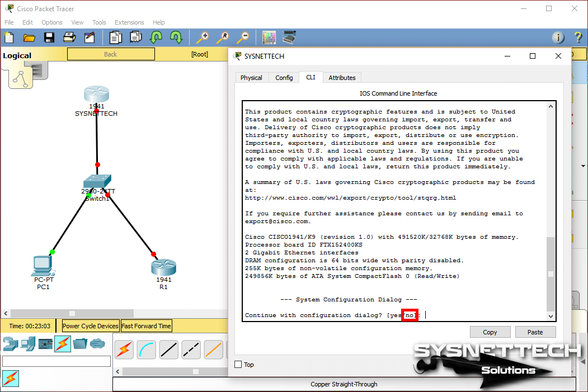This screenshot has width=588, height=392.
Task: Choose the Console cable connection icon
Action: (x=146, y=350)
